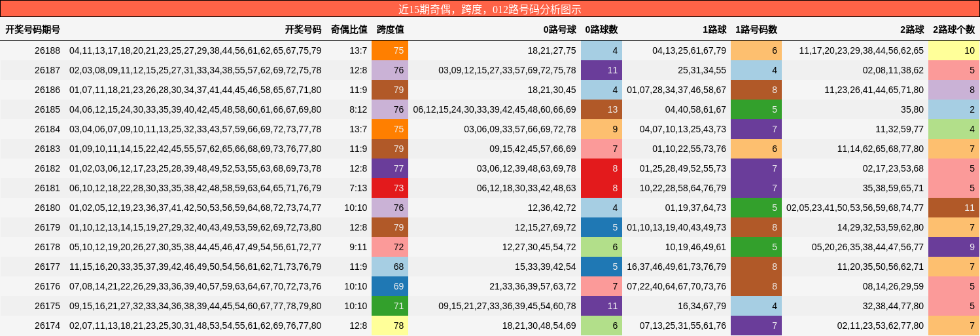Select 1路球 cell 16,34,67,79

(702, 306)
